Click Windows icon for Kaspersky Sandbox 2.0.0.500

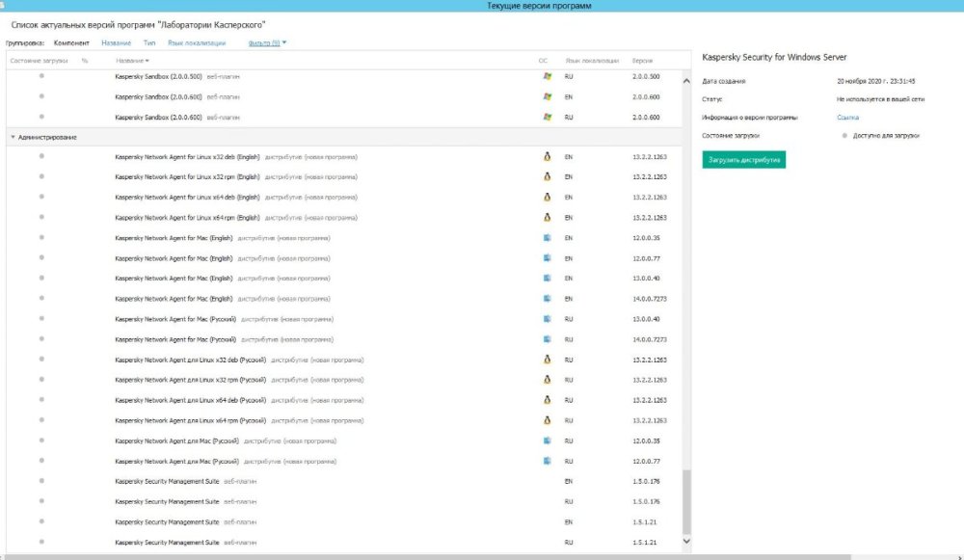pyautogui.click(x=548, y=76)
